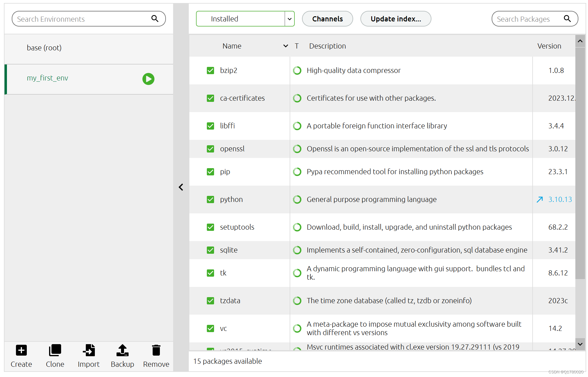Click the Create environment icon
Screen dimensions: 588x377
tap(21, 350)
